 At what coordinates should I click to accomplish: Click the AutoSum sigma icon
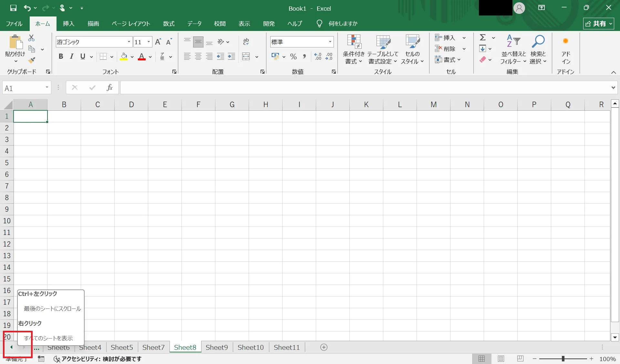click(483, 38)
